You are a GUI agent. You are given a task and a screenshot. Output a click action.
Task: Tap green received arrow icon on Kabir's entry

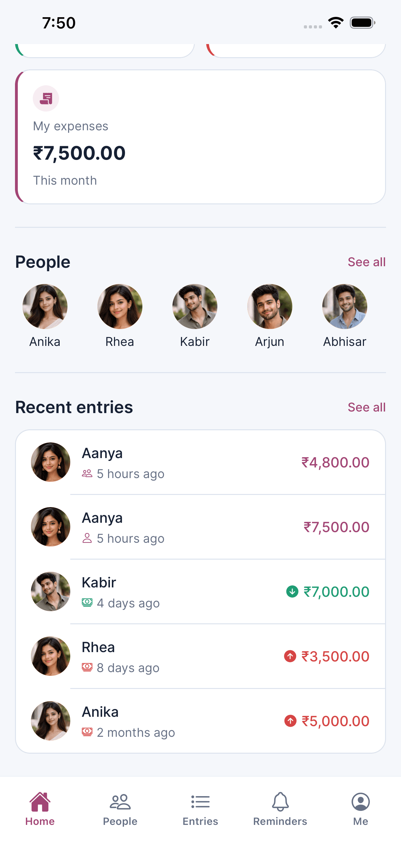click(x=292, y=591)
